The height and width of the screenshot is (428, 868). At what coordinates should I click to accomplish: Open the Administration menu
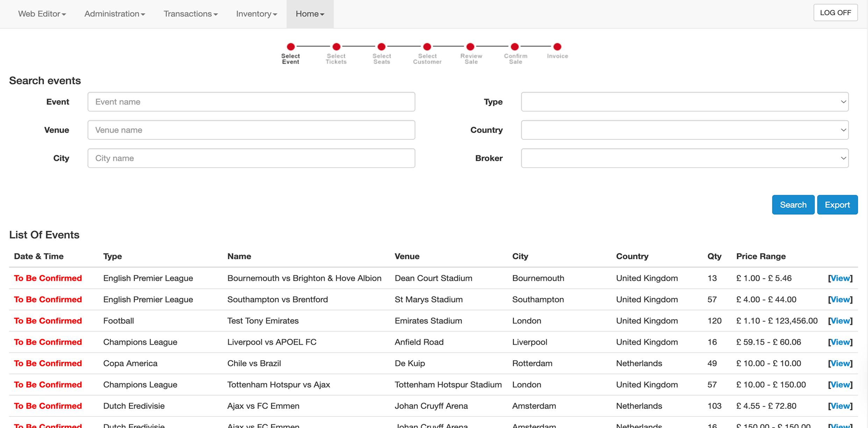(x=115, y=14)
